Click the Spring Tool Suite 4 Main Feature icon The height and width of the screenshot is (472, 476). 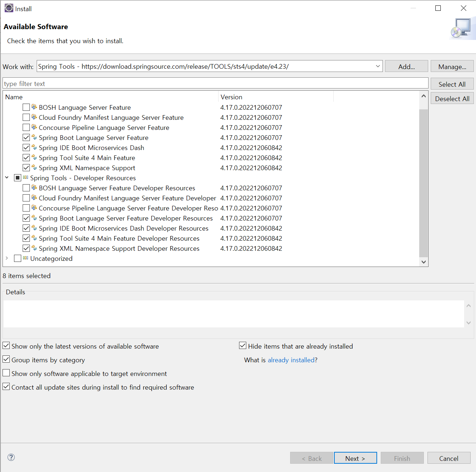[35, 158]
